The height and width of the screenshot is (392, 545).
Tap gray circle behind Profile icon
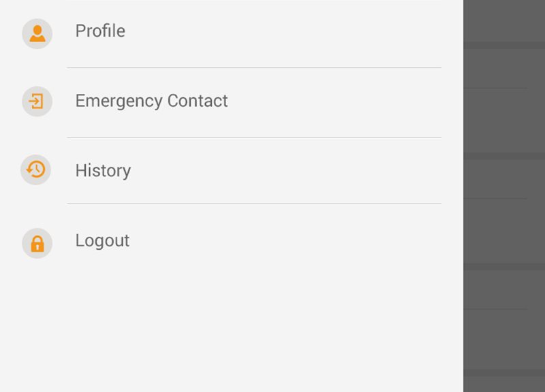point(37,33)
